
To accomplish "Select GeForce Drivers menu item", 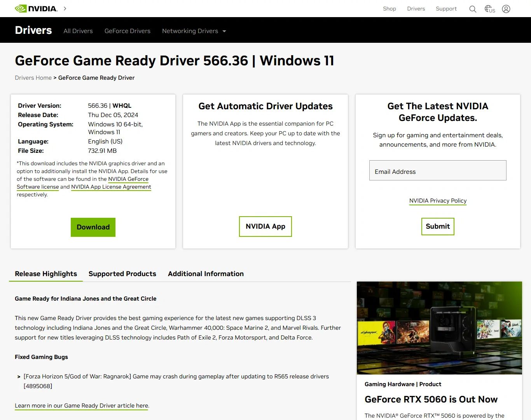I will click(128, 31).
